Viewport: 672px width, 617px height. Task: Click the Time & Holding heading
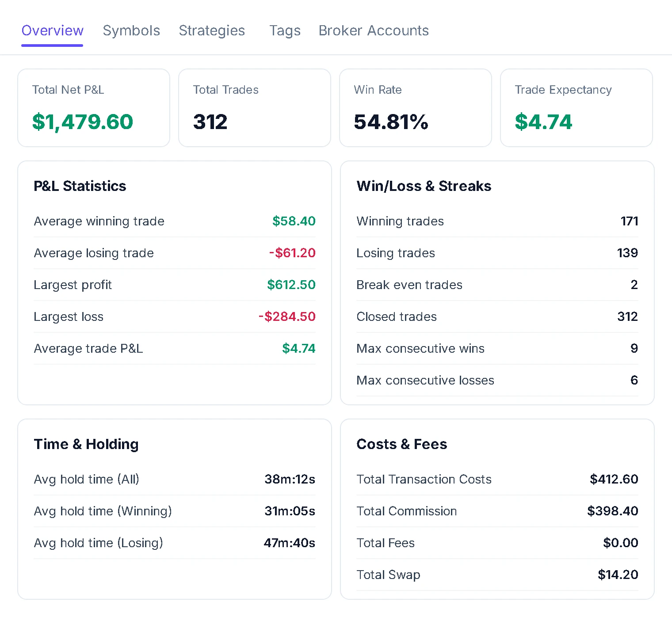(x=86, y=444)
